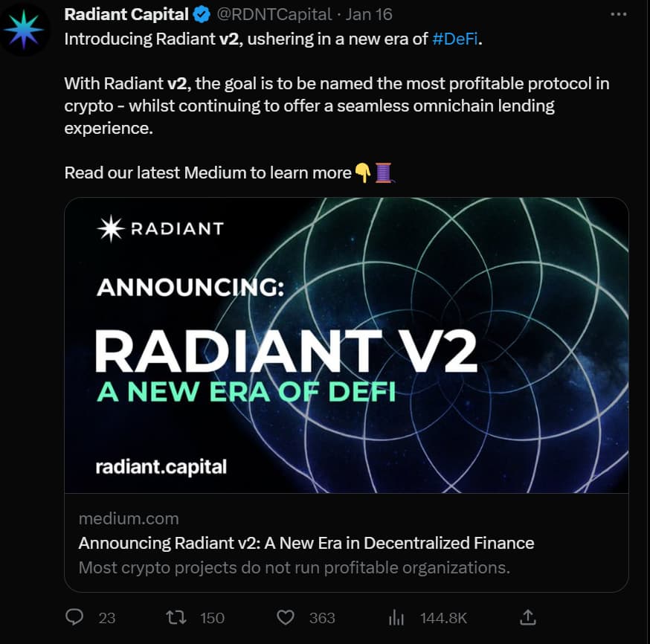Click the 144.8K views count
This screenshot has width=650, height=644.
(x=443, y=617)
